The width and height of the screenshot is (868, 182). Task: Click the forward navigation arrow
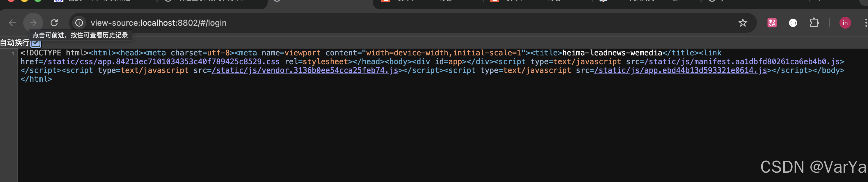coord(33,23)
